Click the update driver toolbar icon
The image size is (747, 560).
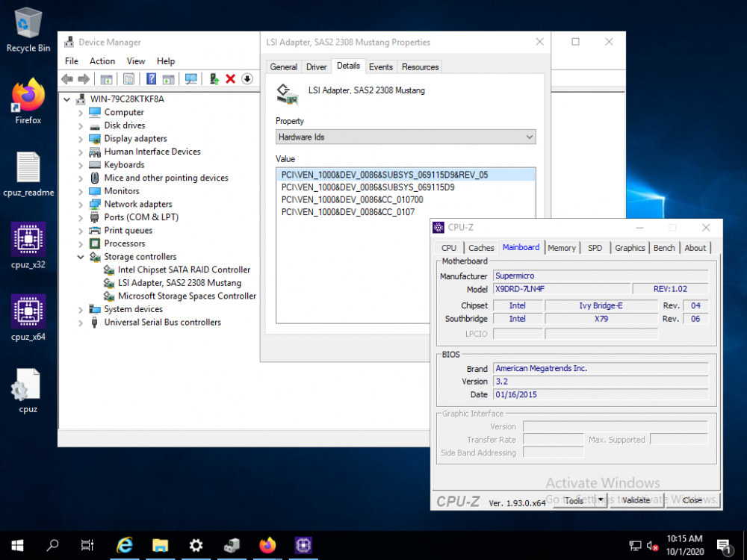[214, 79]
